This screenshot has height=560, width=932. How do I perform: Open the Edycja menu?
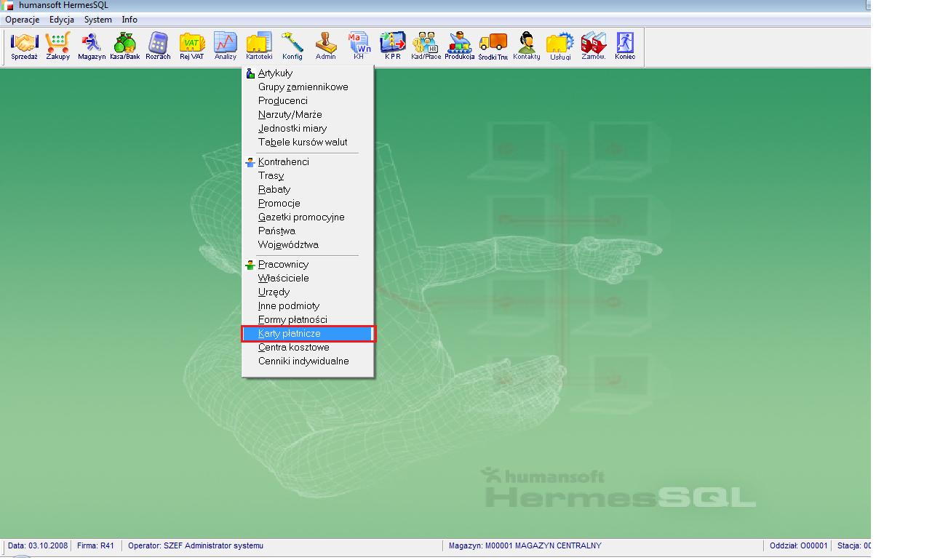[x=62, y=20]
